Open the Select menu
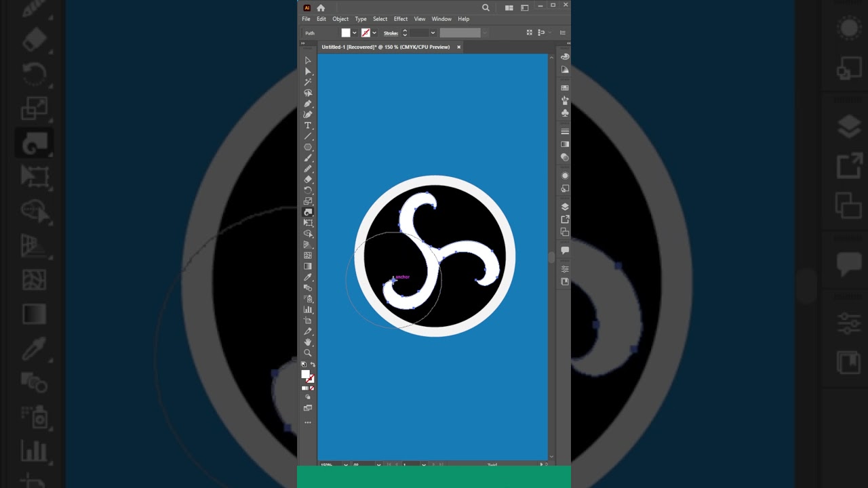 pyautogui.click(x=380, y=19)
